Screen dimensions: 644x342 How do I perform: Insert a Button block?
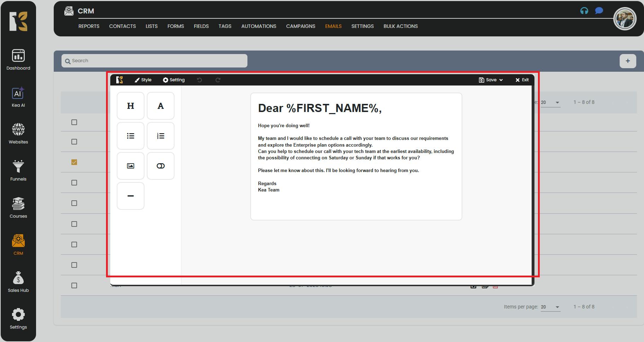(160, 166)
